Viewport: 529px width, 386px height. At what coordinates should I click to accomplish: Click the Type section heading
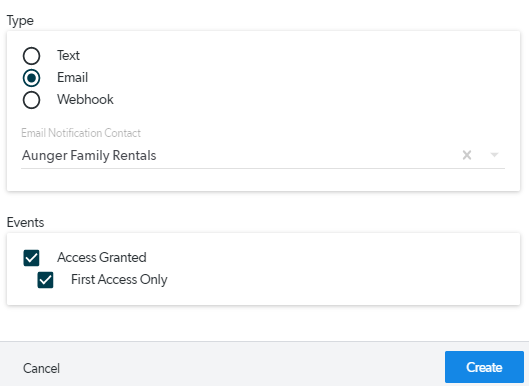point(20,21)
